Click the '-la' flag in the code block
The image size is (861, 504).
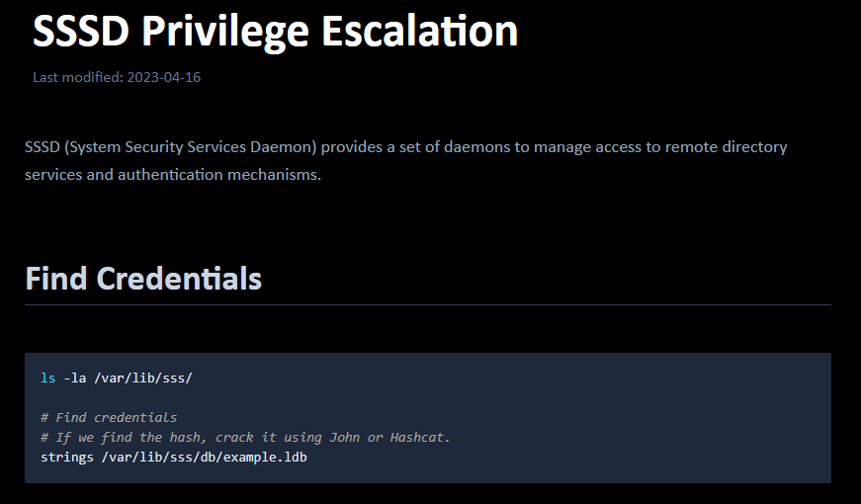74,378
